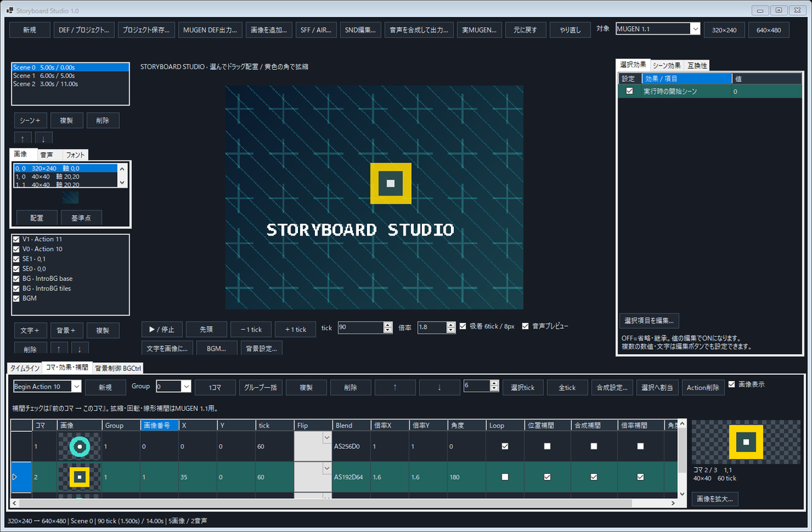Click the image list scroll-down arrow

pyautogui.click(x=122, y=182)
